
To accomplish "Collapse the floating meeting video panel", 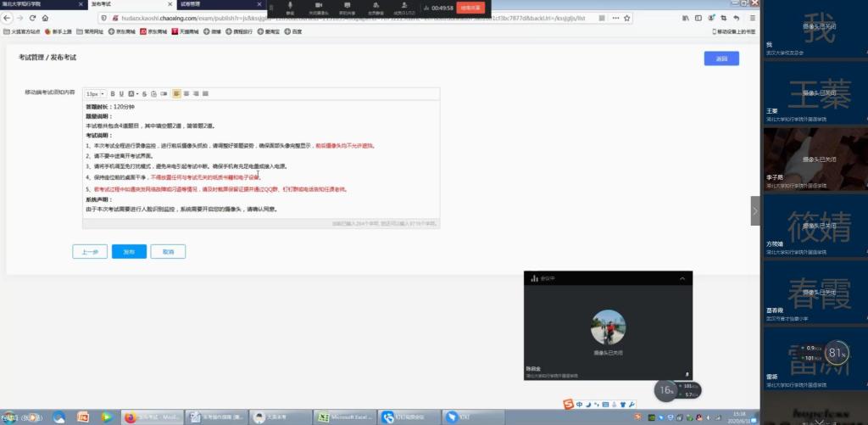I will click(x=682, y=278).
